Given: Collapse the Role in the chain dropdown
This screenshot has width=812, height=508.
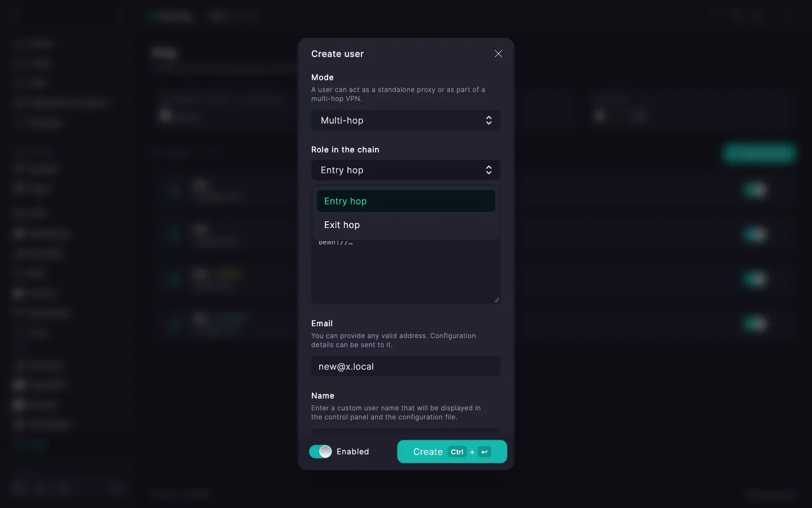Looking at the screenshot, I should coord(406,170).
